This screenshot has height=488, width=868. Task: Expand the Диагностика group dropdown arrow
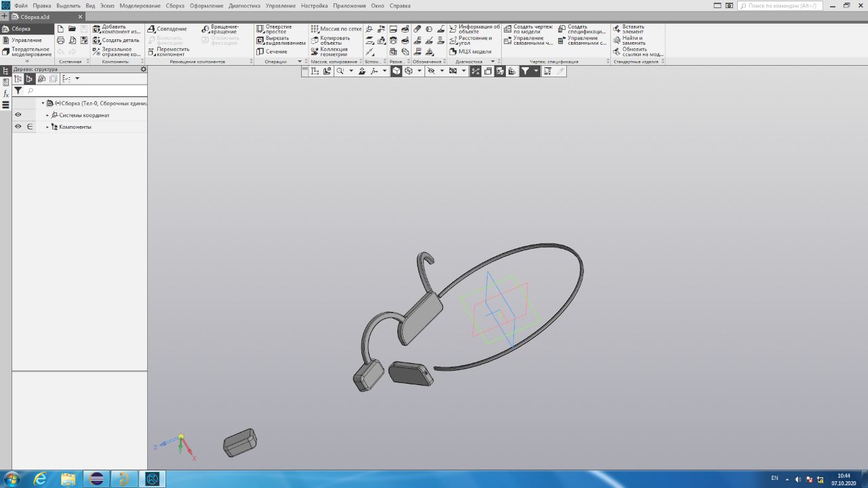pos(492,62)
